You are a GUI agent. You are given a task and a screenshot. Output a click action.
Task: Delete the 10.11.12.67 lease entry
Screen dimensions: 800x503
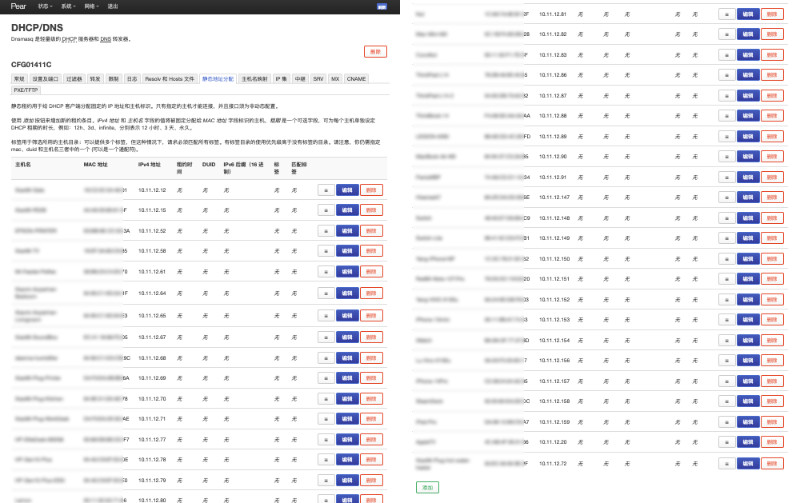tap(371, 337)
